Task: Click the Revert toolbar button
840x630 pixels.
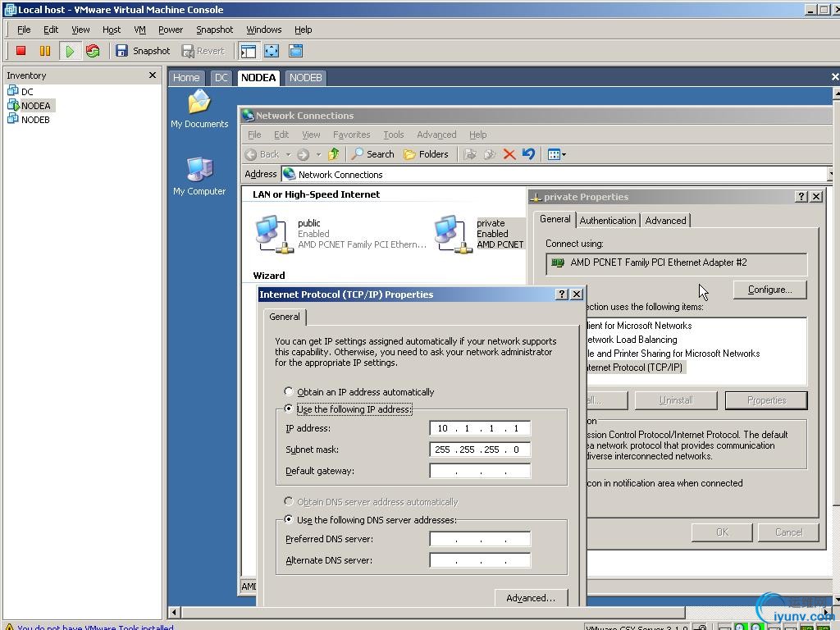Action: click(203, 51)
